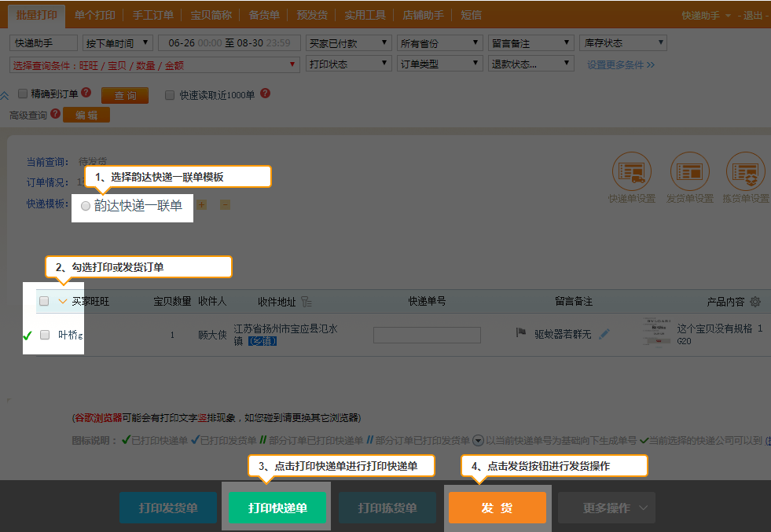
Task: Check the 快速读取近1000单 option
Action: tap(170, 95)
